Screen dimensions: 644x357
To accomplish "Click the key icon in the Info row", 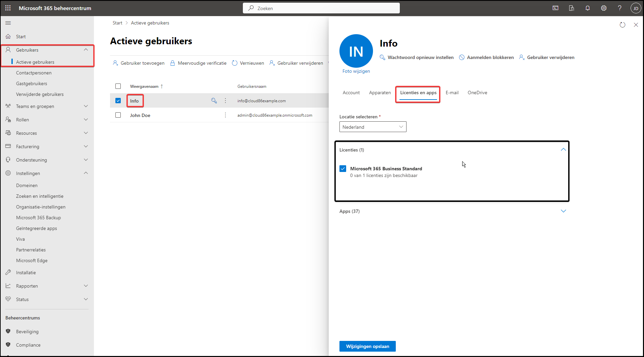I will pyautogui.click(x=214, y=101).
